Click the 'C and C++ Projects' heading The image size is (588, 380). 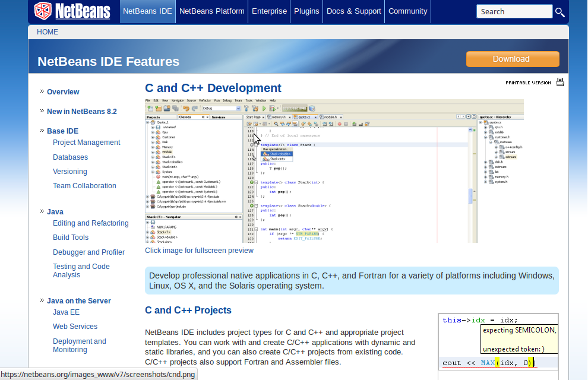[x=188, y=311]
